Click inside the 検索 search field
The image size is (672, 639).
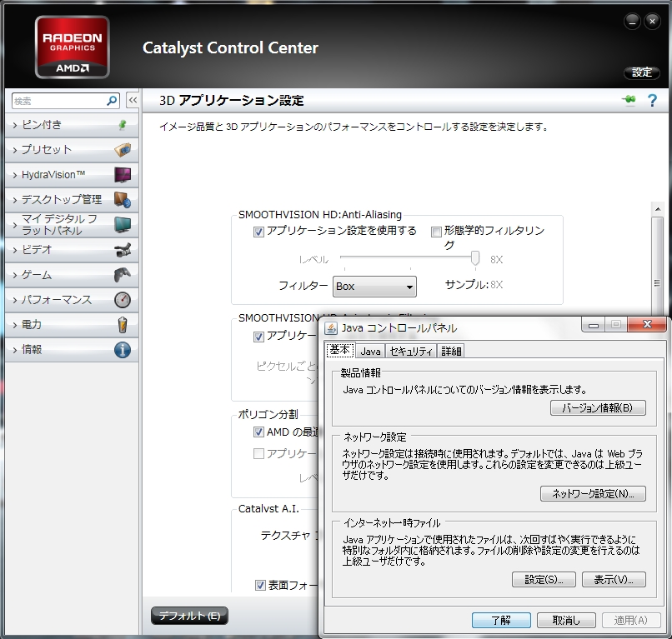[x=59, y=101]
